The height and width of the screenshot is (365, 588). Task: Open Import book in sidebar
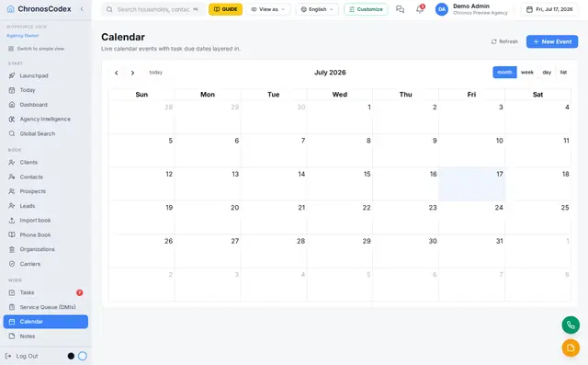tap(46, 221)
